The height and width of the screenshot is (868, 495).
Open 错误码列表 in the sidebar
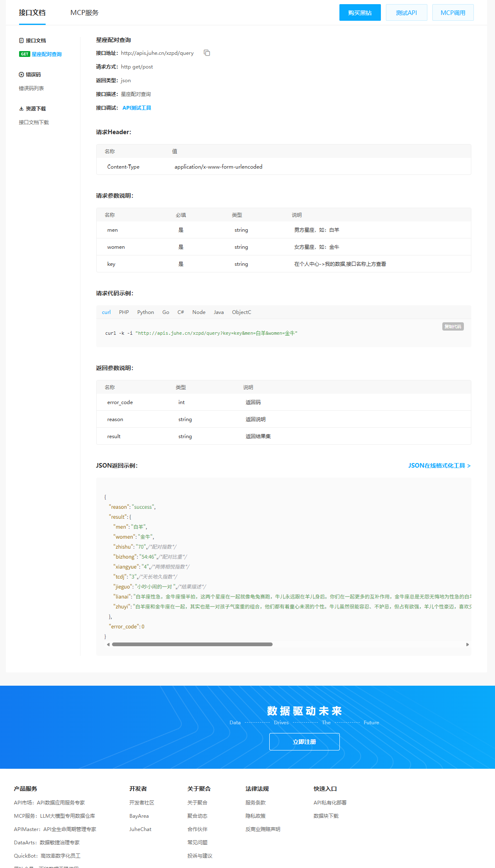click(31, 88)
